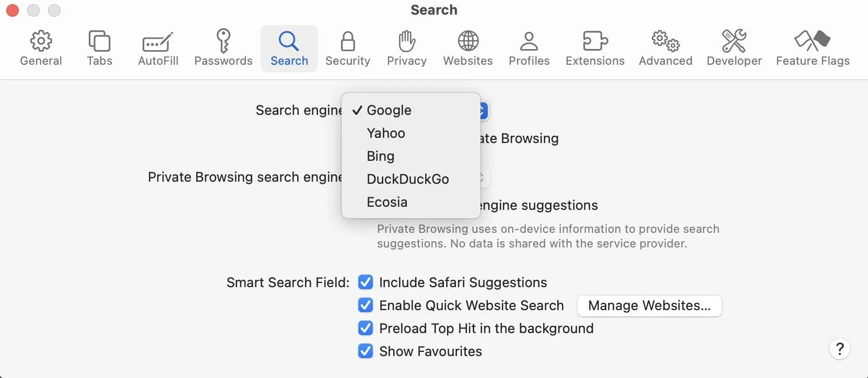Click the Manage Websites… button
The width and height of the screenshot is (868, 378).
pyautogui.click(x=649, y=306)
